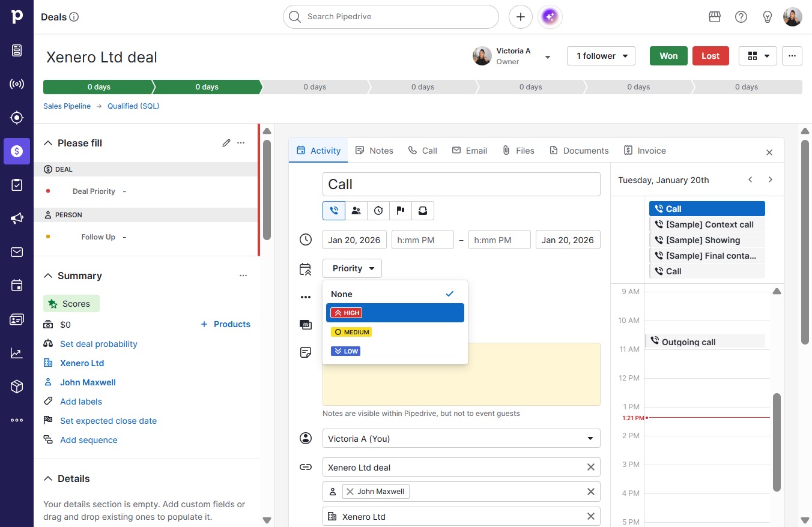Click Set deal probability link

coord(98,344)
